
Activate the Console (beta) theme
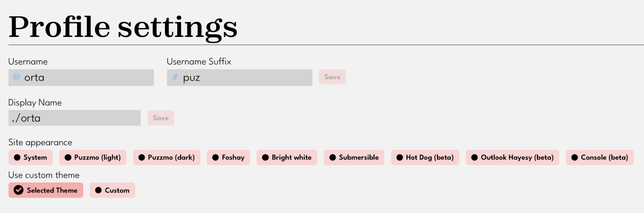pyautogui.click(x=599, y=157)
